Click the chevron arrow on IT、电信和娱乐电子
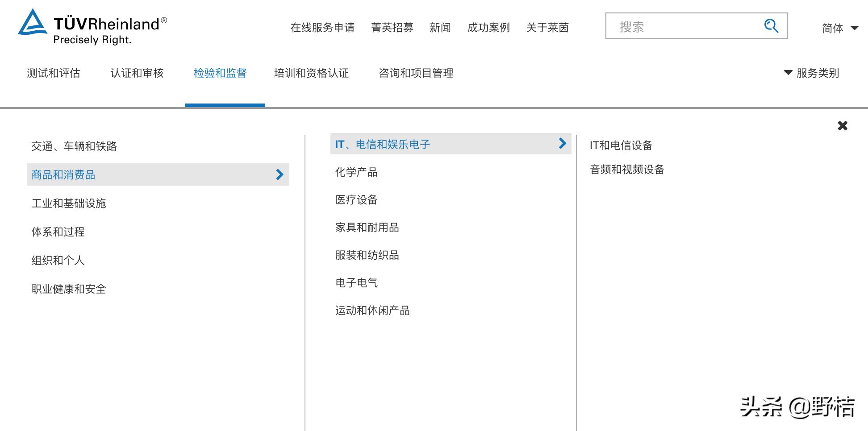This screenshot has width=868, height=431. click(562, 144)
